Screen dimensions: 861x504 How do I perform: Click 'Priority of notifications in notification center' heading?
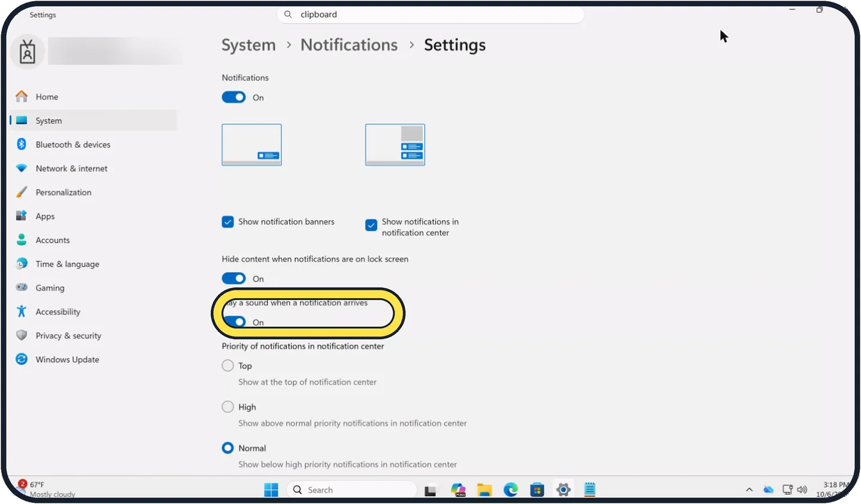(303, 346)
